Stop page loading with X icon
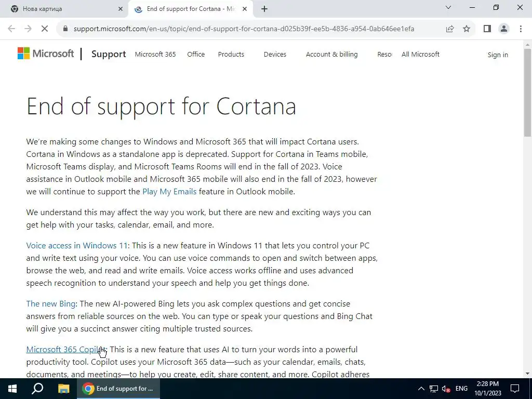Screen dimensions: 532x399 click(x=45, y=29)
